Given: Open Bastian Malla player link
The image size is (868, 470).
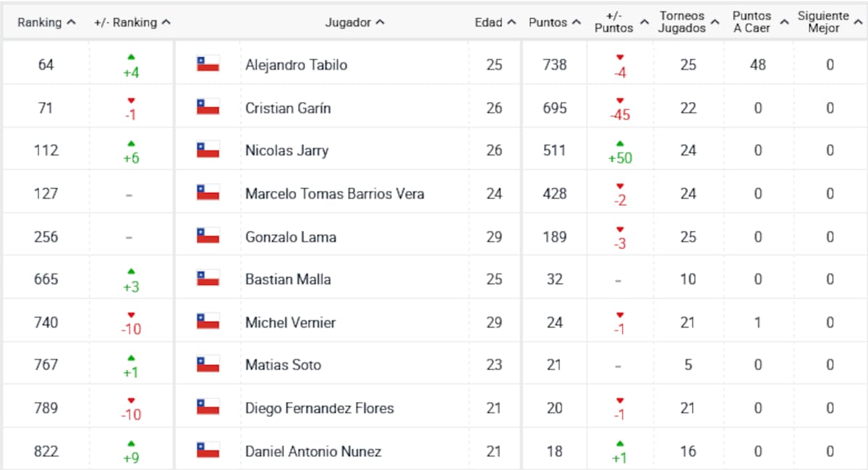Looking at the screenshot, I should point(288,279).
